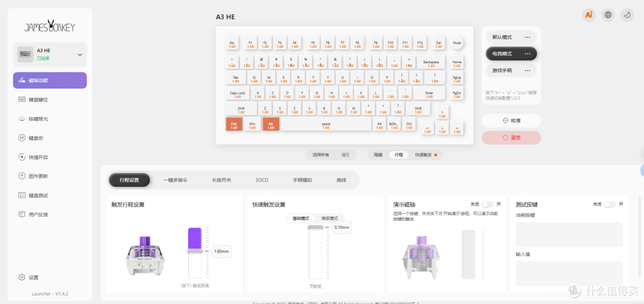Screen dimensions: 644x304
Task: Select the Tab key on the keyboard
Action: coord(236,78)
